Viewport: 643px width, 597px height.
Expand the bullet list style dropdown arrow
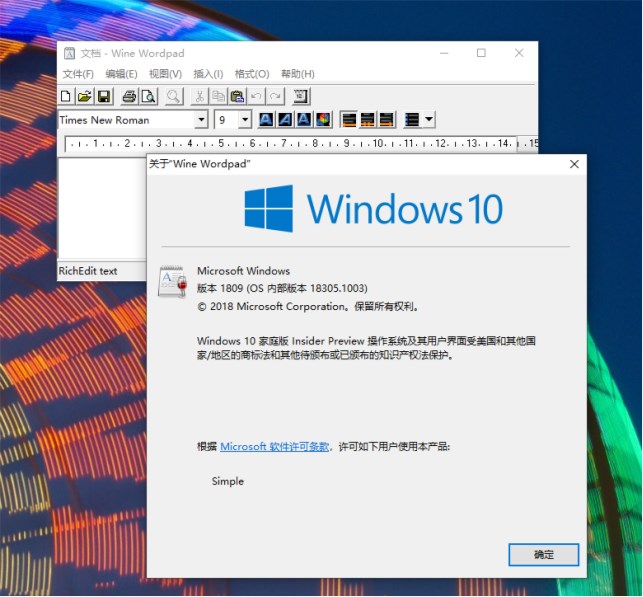(429, 120)
